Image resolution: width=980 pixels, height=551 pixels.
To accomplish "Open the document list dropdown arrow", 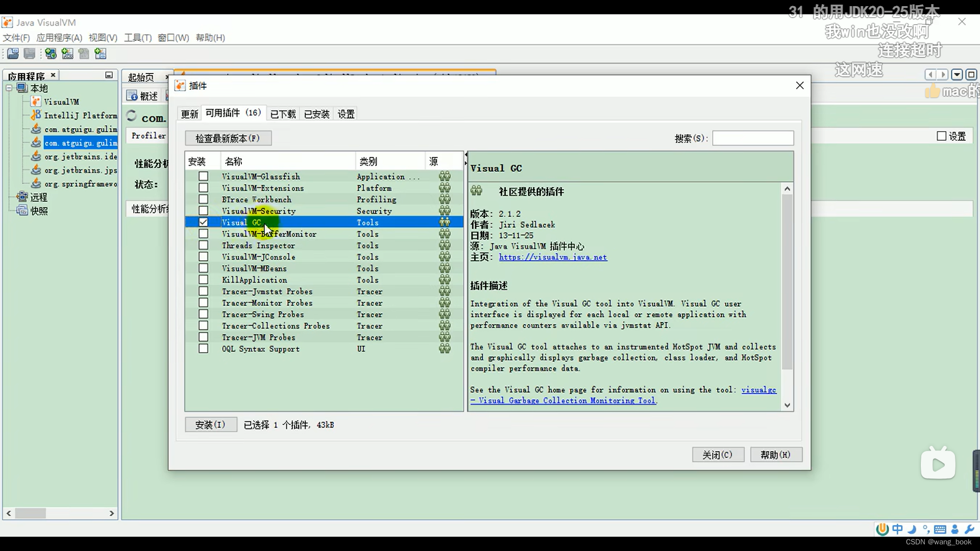I will point(957,75).
